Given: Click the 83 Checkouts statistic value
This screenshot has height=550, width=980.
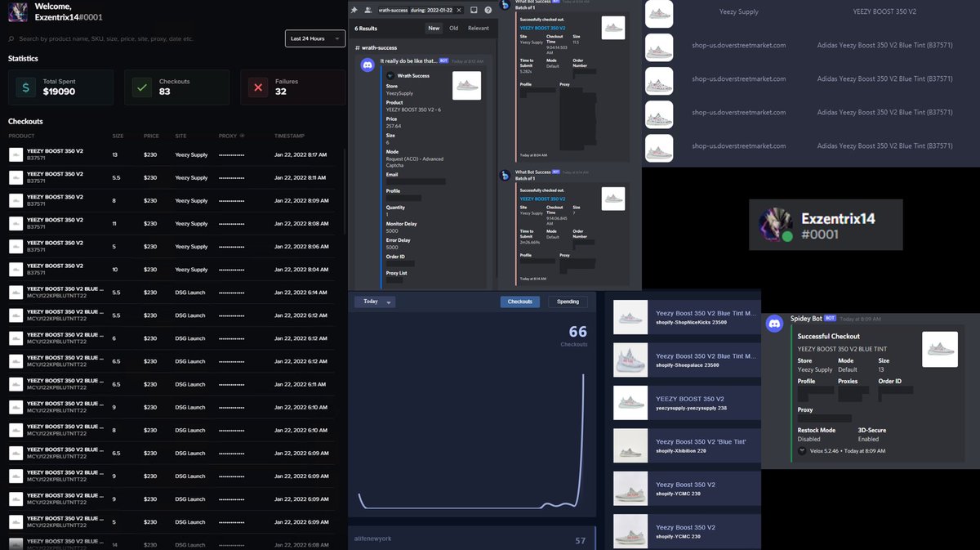Looking at the screenshot, I should pyautogui.click(x=165, y=92).
